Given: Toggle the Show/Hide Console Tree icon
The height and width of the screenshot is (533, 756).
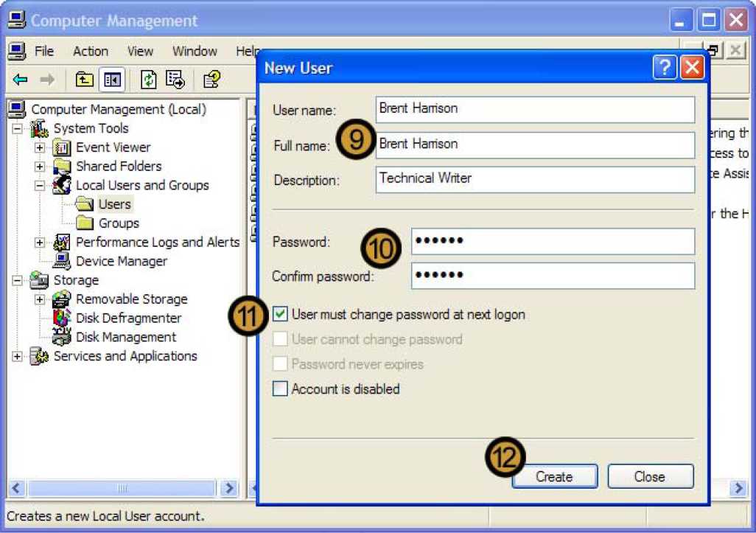Looking at the screenshot, I should click(112, 80).
